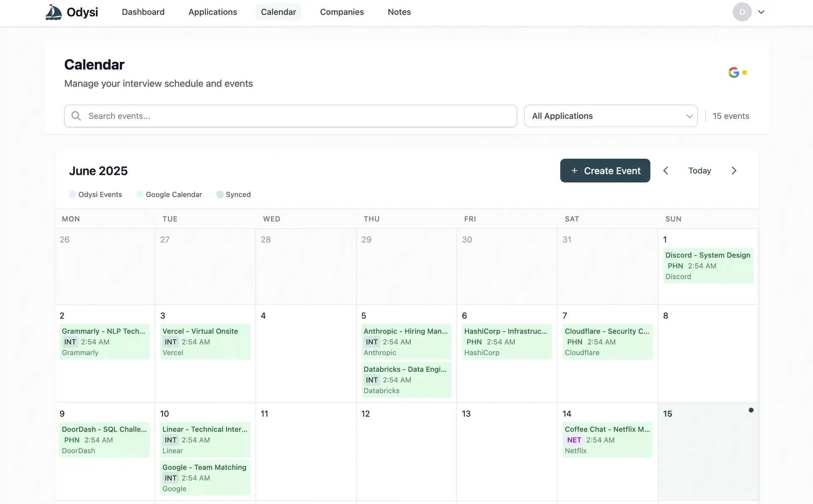Viewport: 813px width, 504px height.
Task: Click the Anthropic company label
Action: (x=380, y=353)
